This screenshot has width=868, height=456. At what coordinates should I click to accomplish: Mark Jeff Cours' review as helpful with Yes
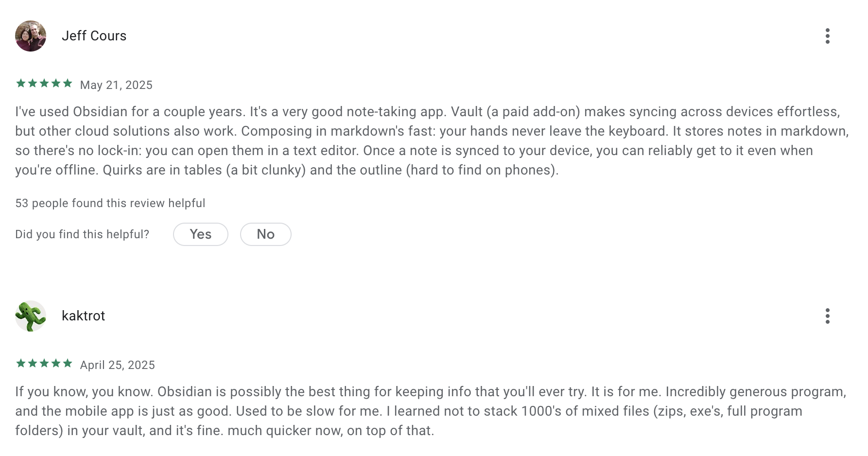click(200, 234)
